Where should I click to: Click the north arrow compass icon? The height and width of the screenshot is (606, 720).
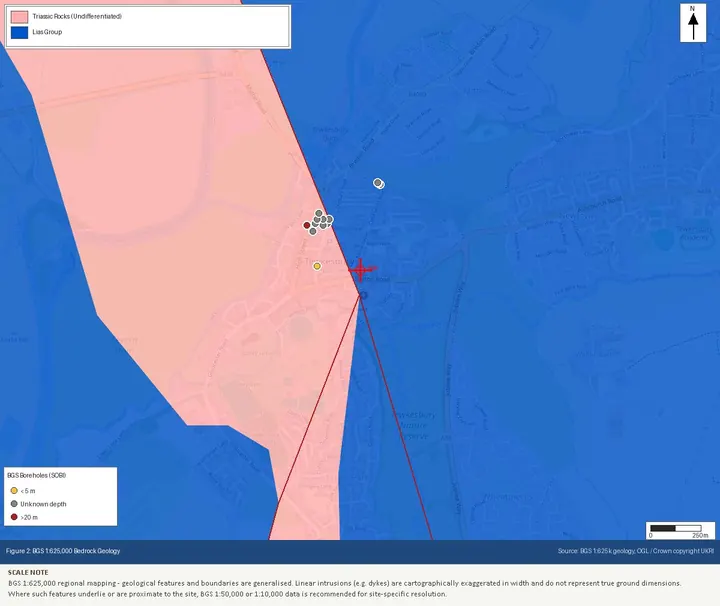[693, 23]
